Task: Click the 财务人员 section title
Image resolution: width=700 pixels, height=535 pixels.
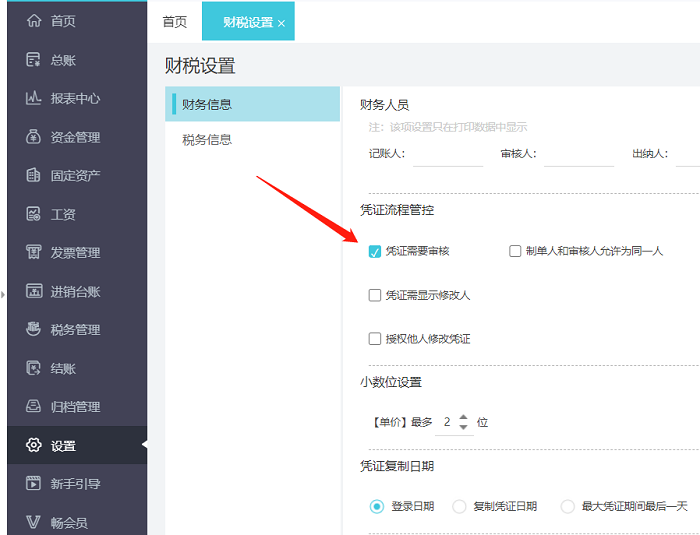Action: [x=384, y=105]
